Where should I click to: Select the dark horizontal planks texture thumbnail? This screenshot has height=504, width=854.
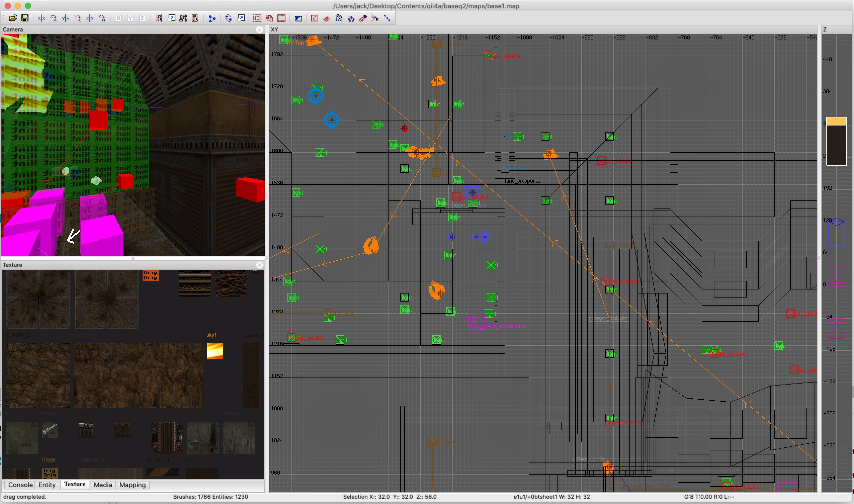[x=195, y=283]
